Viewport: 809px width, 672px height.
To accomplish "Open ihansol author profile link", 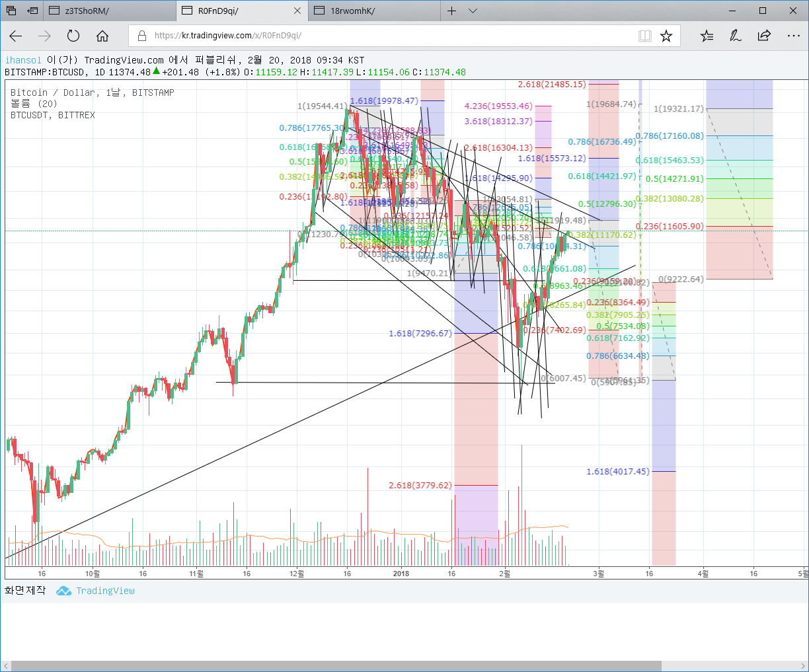I will pyautogui.click(x=23, y=60).
